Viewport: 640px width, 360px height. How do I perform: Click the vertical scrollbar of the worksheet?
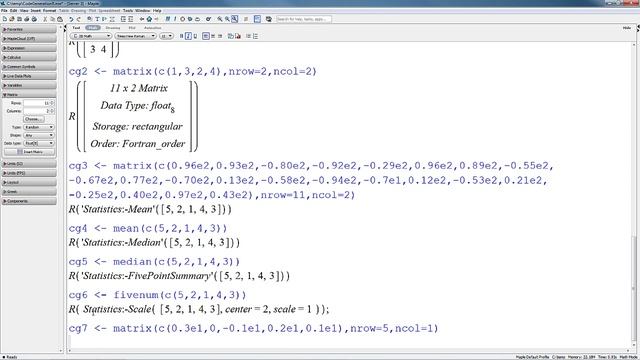pyautogui.click(x=634, y=196)
